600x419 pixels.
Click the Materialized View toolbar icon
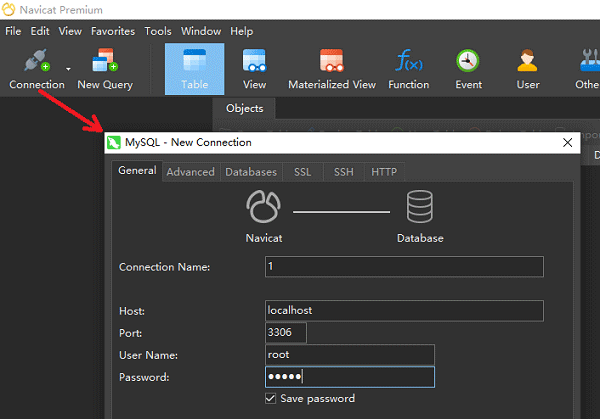click(x=331, y=60)
